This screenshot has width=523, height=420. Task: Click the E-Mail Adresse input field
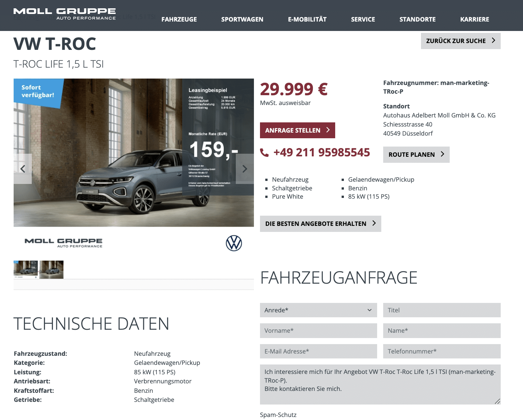coord(318,351)
